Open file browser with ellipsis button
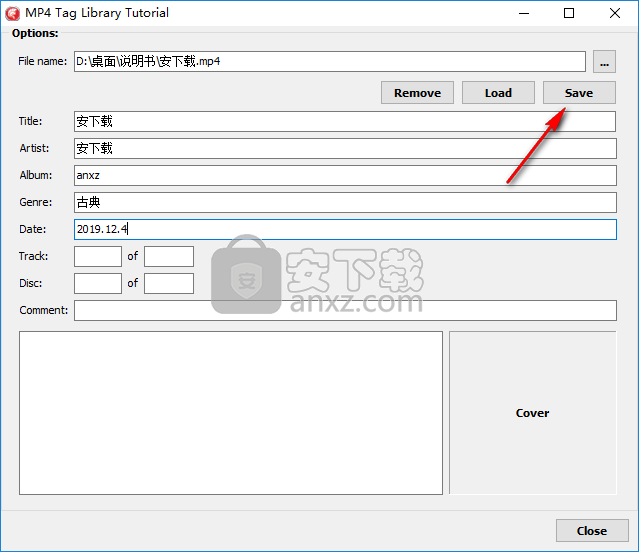The image size is (639, 552). pos(603,62)
